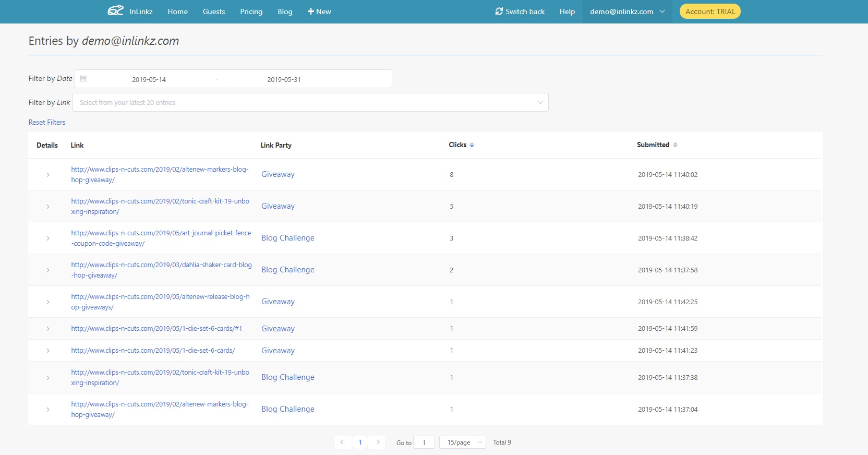
Task: Expand details for 1-die-set-6-cards/#1 row
Action: coord(48,329)
